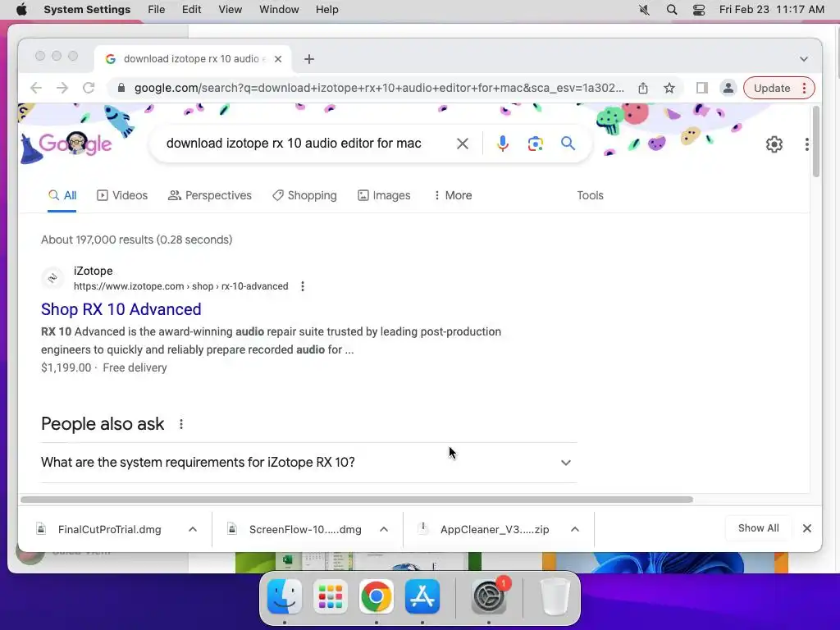
Task: Open the Window menu
Action: click(279, 10)
